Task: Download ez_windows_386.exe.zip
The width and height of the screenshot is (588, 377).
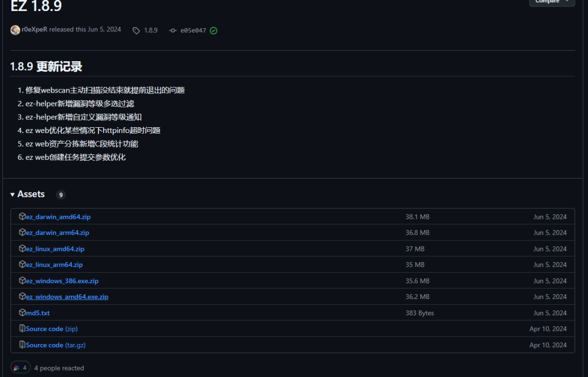Action: click(x=62, y=281)
